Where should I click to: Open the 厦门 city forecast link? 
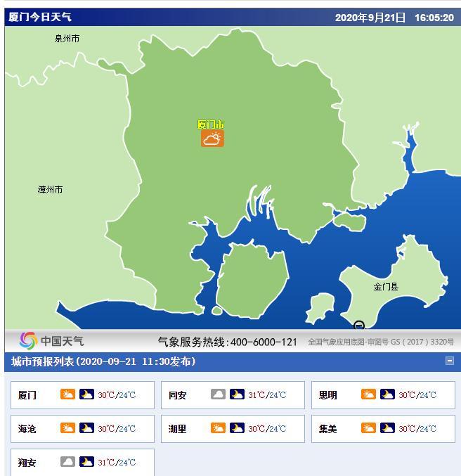pos(27,395)
